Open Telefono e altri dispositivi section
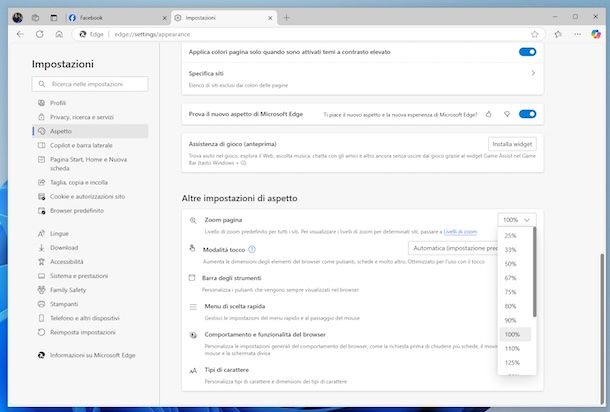 [x=90, y=318]
